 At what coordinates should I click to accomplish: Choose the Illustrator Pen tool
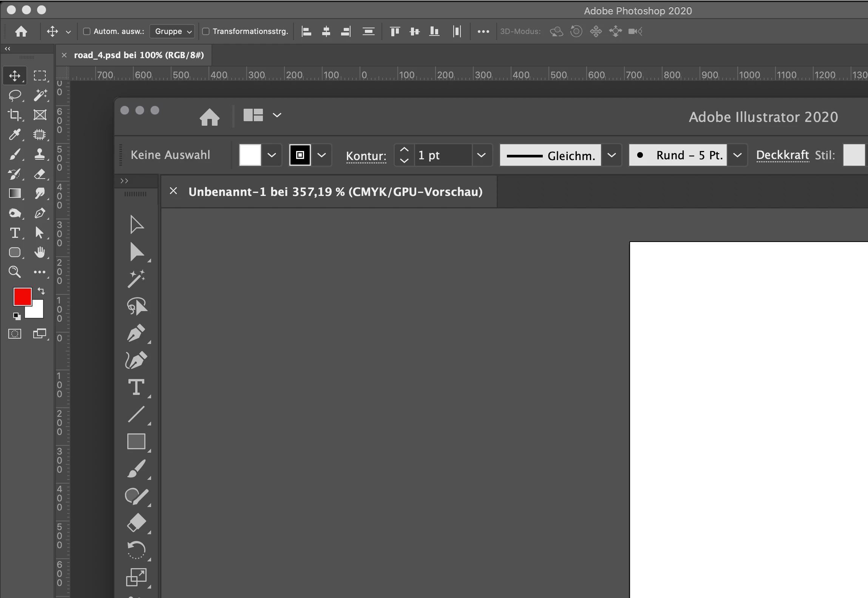tap(136, 333)
